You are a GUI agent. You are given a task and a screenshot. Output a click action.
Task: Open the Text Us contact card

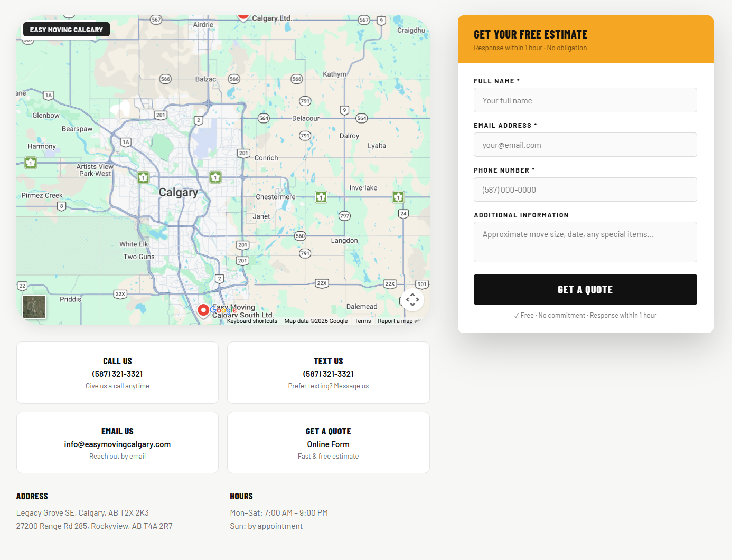[329, 373]
